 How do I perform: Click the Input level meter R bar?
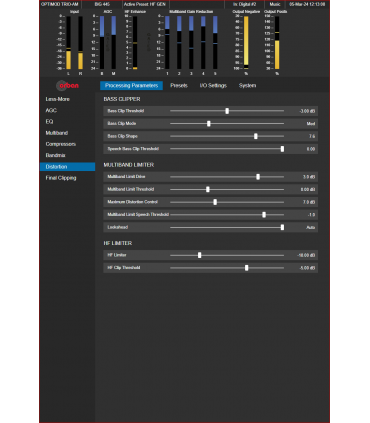[80, 43]
